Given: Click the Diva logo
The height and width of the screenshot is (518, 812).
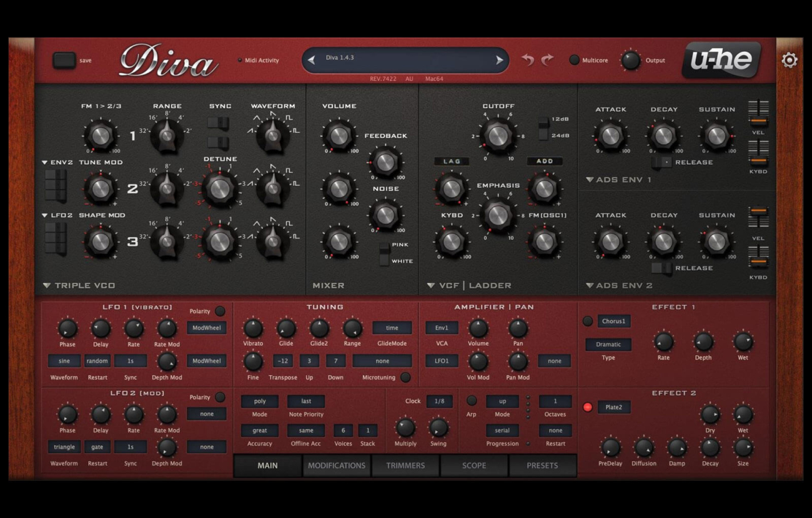Looking at the screenshot, I should [169, 61].
